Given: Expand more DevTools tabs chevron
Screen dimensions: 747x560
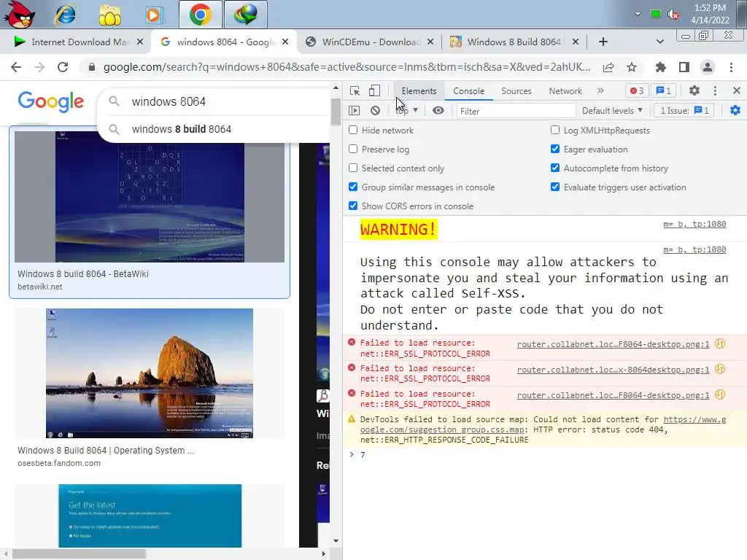Looking at the screenshot, I should tap(600, 90).
